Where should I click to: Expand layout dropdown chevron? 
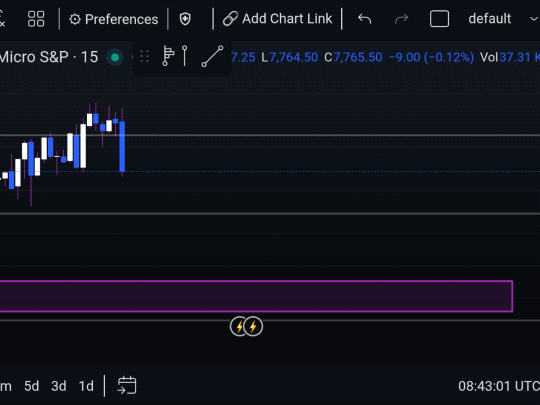(534, 19)
